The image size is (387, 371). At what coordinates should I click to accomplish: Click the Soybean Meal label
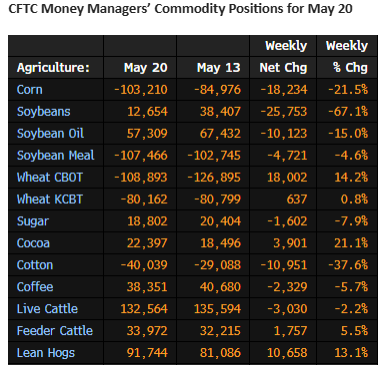(56, 155)
